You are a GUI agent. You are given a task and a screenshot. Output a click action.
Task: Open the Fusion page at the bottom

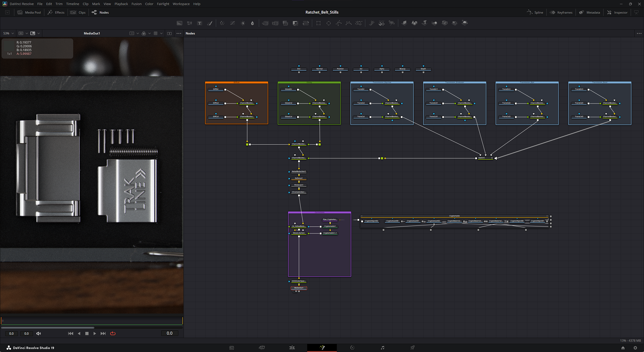[322, 348]
